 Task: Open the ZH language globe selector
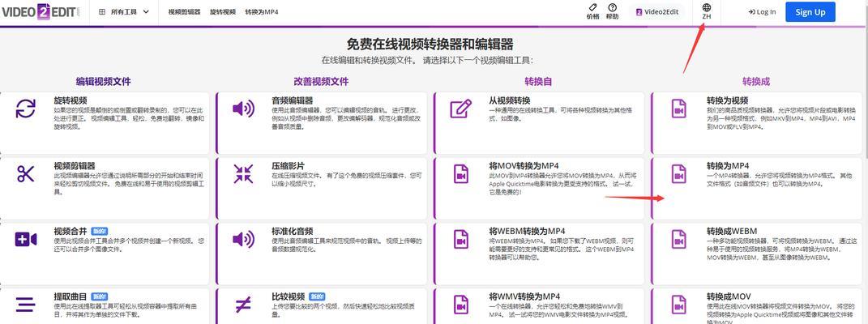point(707,11)
